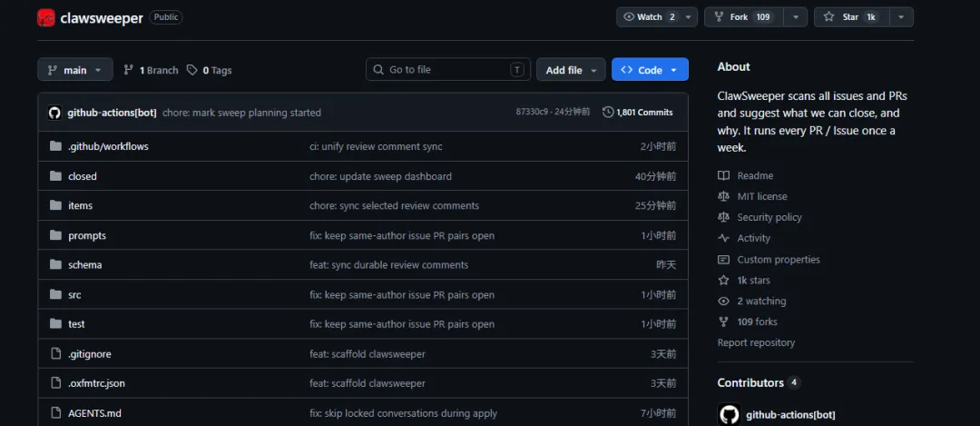Open the Readme link in About
Screen dimensions: 980x426
point(755,175)
